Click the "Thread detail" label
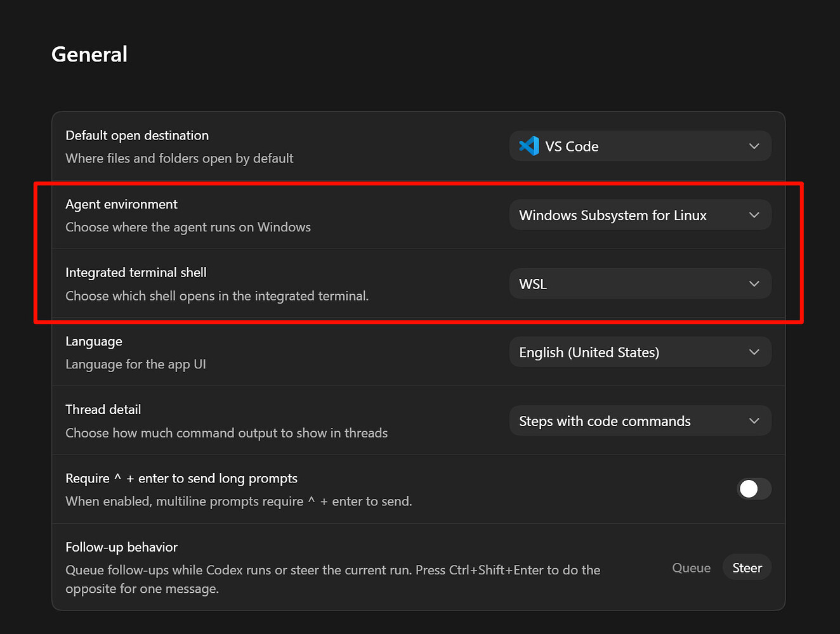Viewport: 840px width, 634px height. tap(103, 410)
